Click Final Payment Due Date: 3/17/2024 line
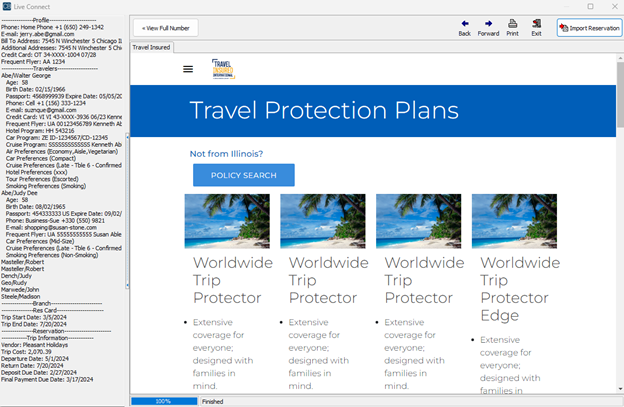 (x=47, y=380)
